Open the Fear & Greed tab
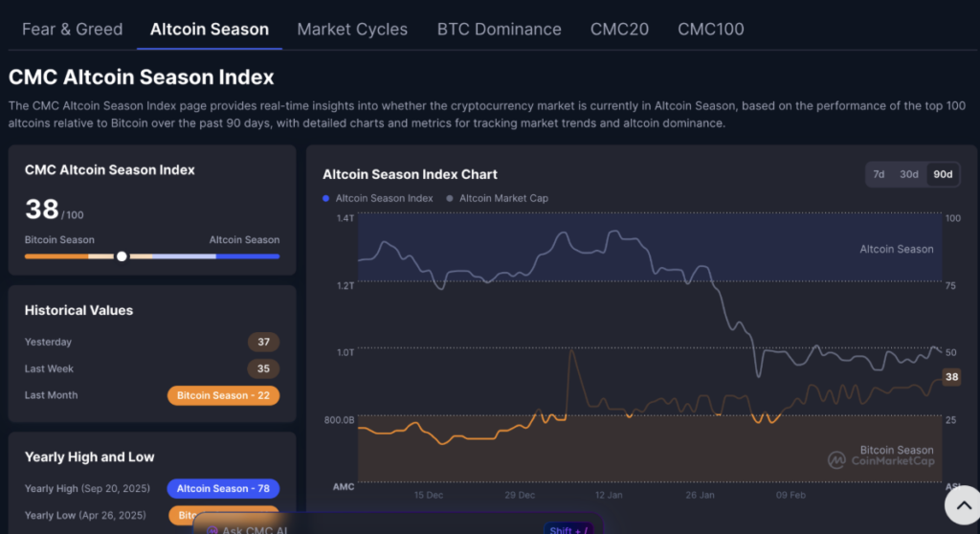980x534 pixels. [72, 29]
